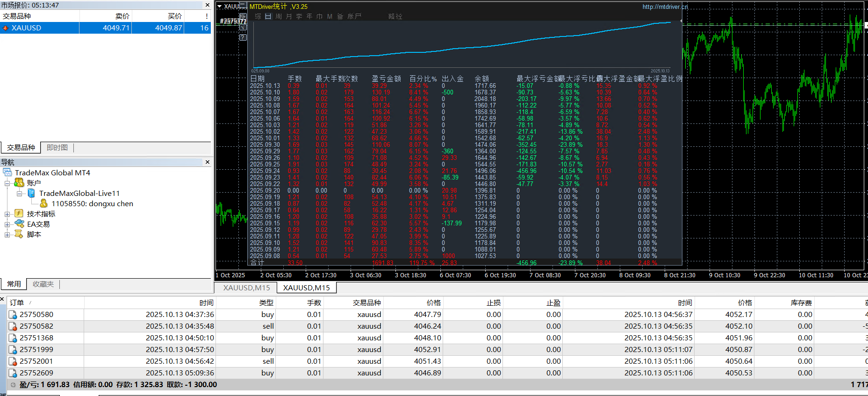Switch statistics to the 月 monthly view

point(289,16)
